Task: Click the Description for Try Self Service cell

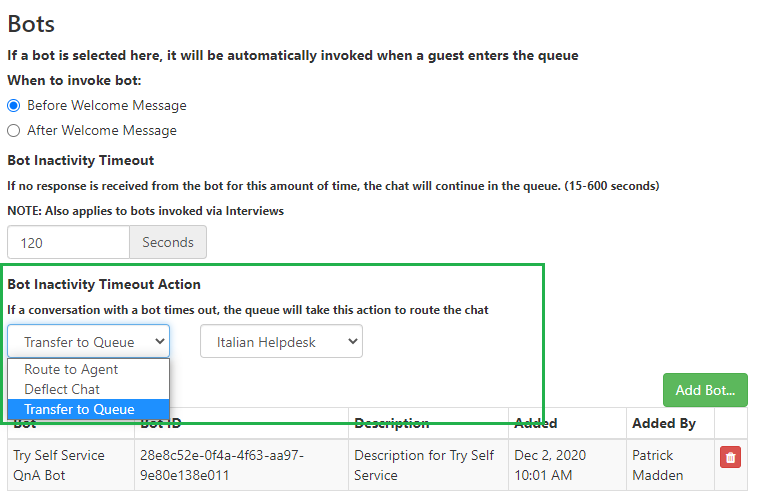Action: coord(424,465)
